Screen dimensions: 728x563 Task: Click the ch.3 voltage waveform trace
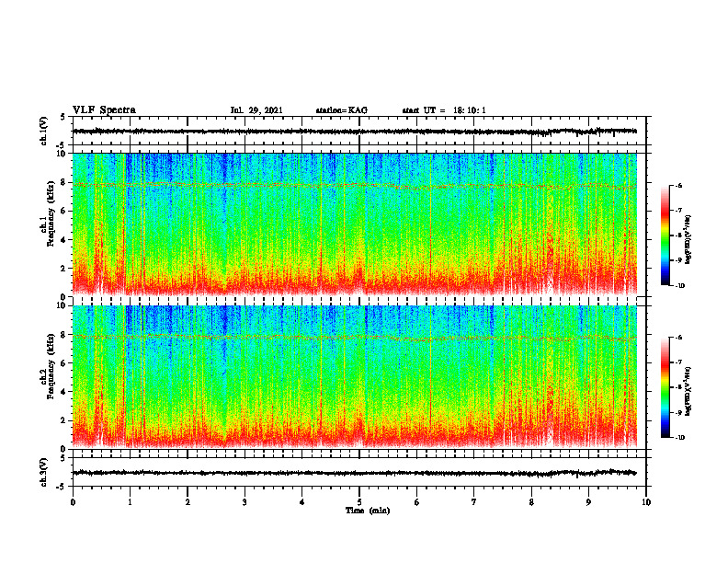click(355, 473)
